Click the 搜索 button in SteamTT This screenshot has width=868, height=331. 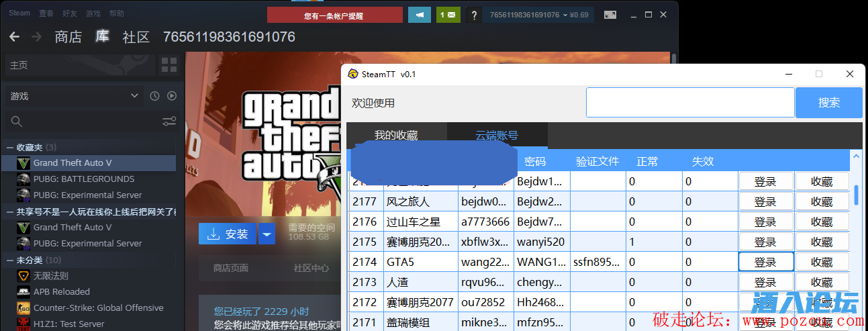tap(829, 103)
